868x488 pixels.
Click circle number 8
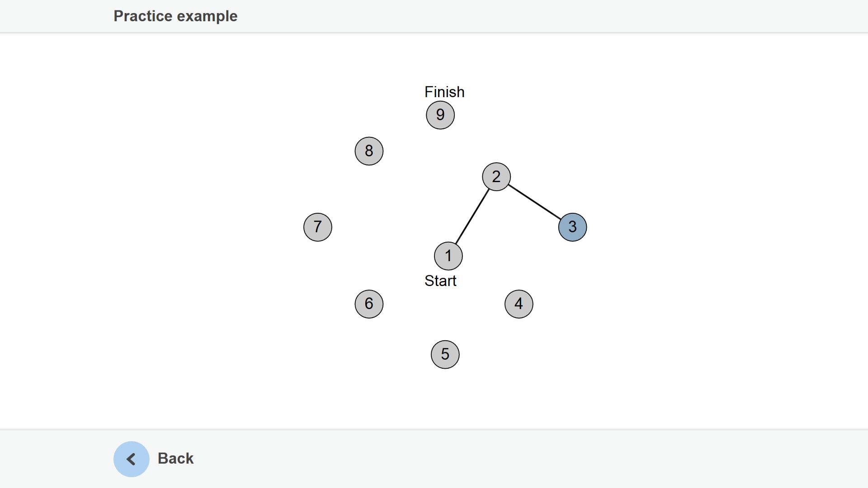point(369,151)
